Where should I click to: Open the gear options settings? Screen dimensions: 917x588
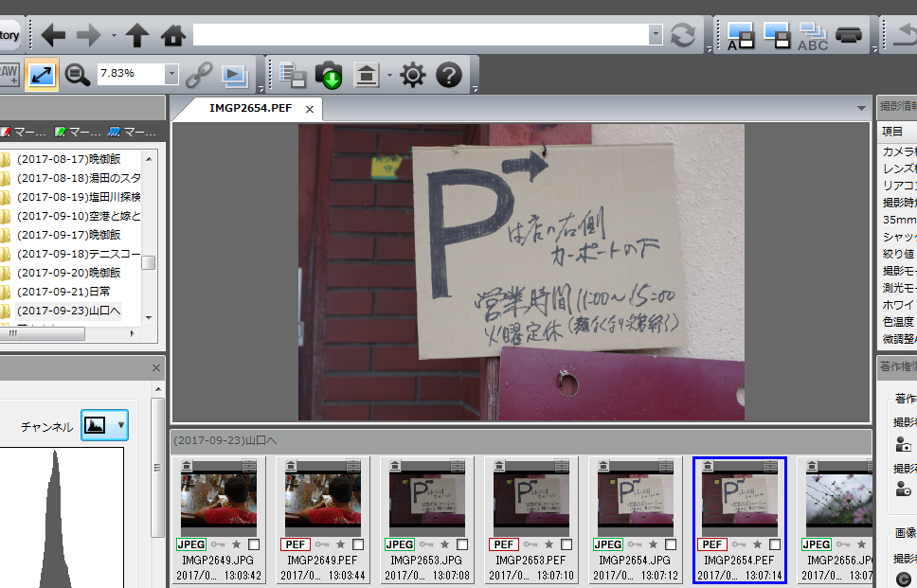coord(413,75)
